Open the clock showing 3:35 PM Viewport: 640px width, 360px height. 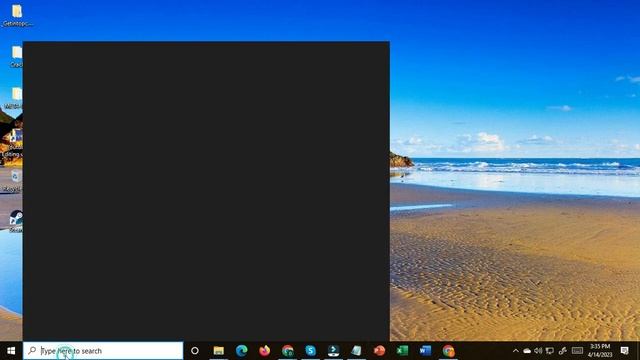coord(600,351)
